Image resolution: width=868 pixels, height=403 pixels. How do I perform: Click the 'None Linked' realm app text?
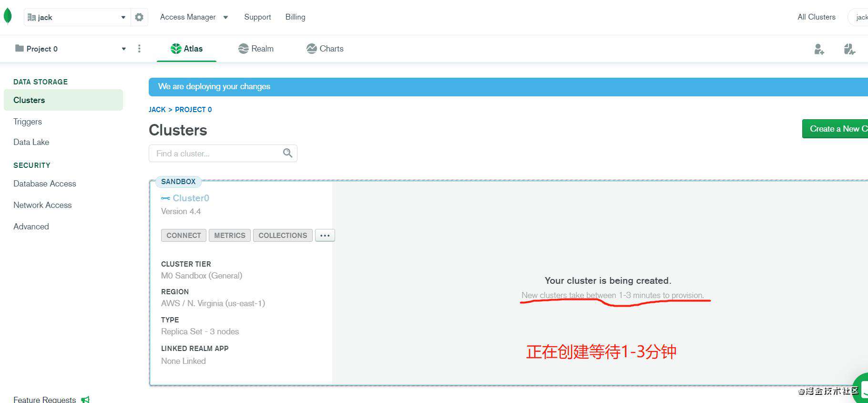pyautogui.click(x=184, y=361)
